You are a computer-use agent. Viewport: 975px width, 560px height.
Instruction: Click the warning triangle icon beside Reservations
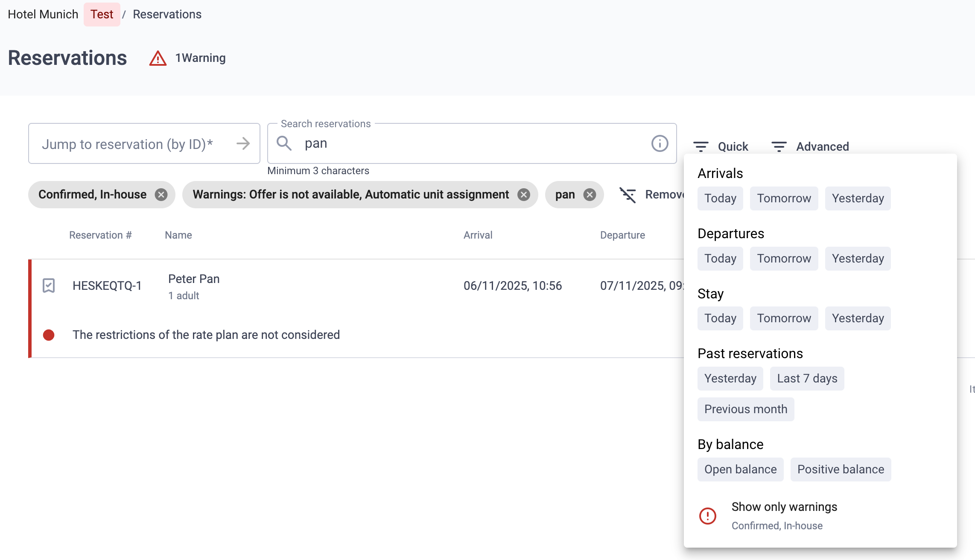[x=158, y=58]
